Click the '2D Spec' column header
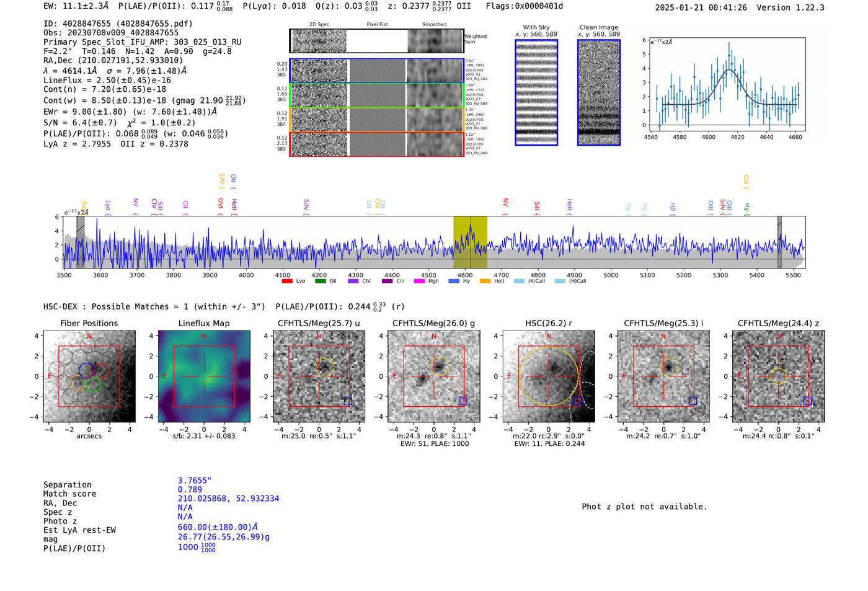 pos(319,24)
